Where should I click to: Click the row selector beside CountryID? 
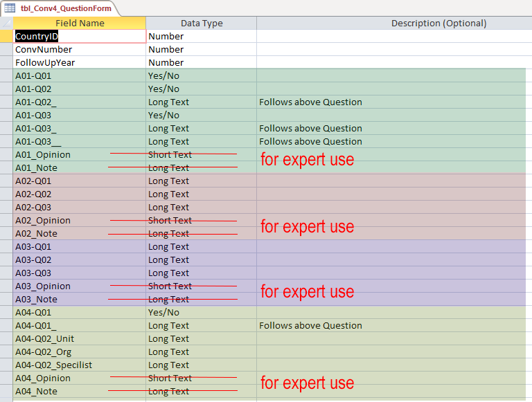coord(6,36)
